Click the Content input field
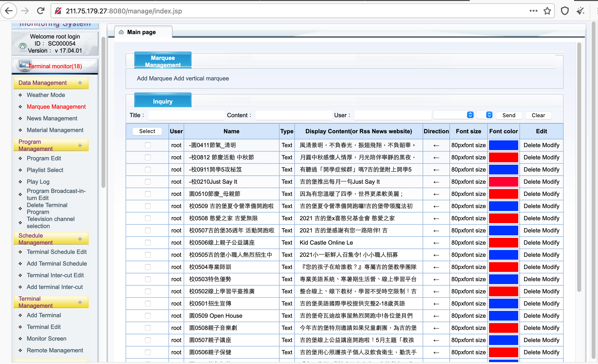 pos(294,115)
